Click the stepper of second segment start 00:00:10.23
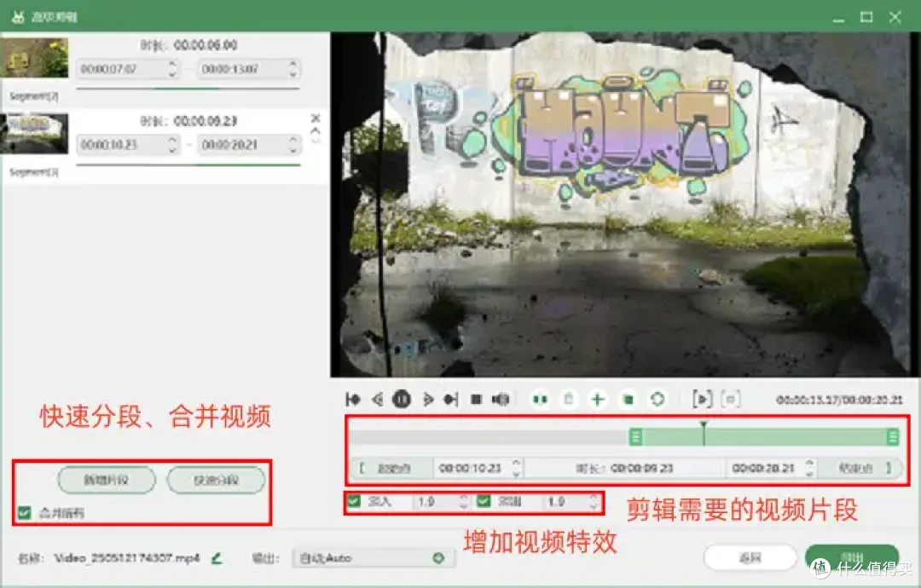This screenshot has height=588, width=921. tap(172, 144)
